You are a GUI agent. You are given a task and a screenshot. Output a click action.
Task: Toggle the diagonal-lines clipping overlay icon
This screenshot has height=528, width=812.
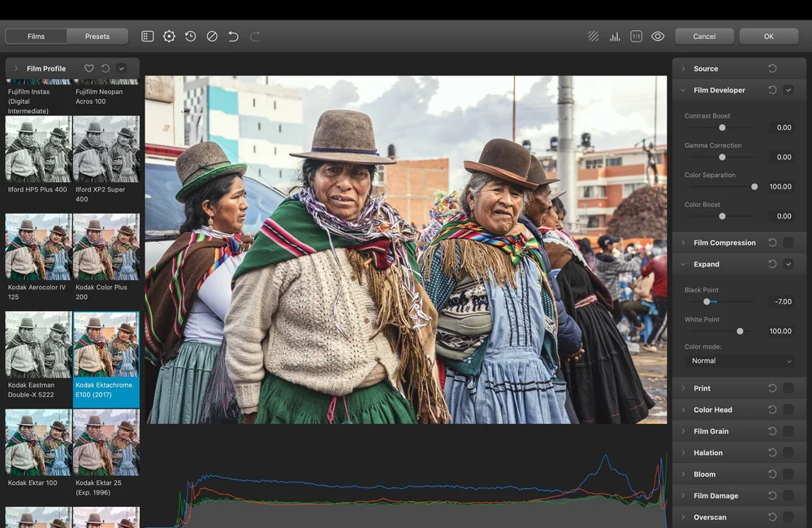click(x=594, y=37)
